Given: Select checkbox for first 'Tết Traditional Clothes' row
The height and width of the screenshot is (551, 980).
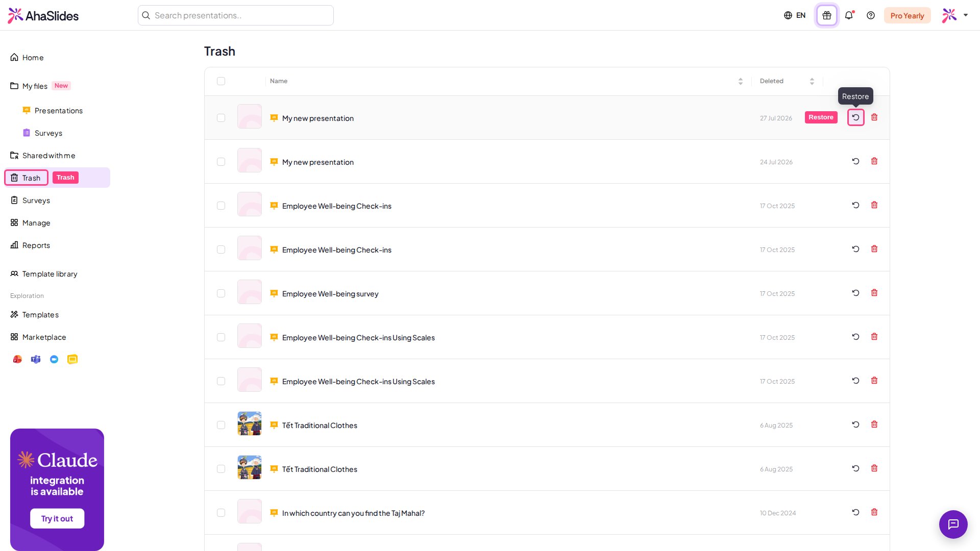Looking at the screenshot, I should pos(221,425).
